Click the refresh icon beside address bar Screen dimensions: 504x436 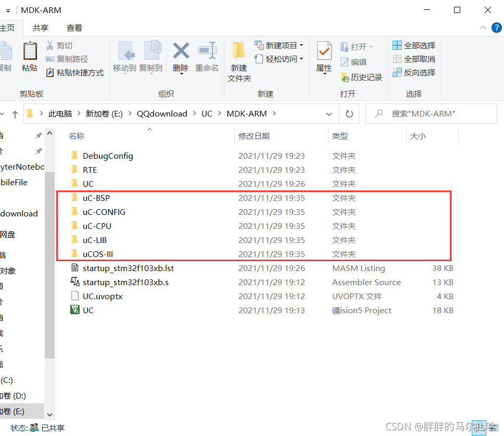pyautogui.click(x=349, y=114)
